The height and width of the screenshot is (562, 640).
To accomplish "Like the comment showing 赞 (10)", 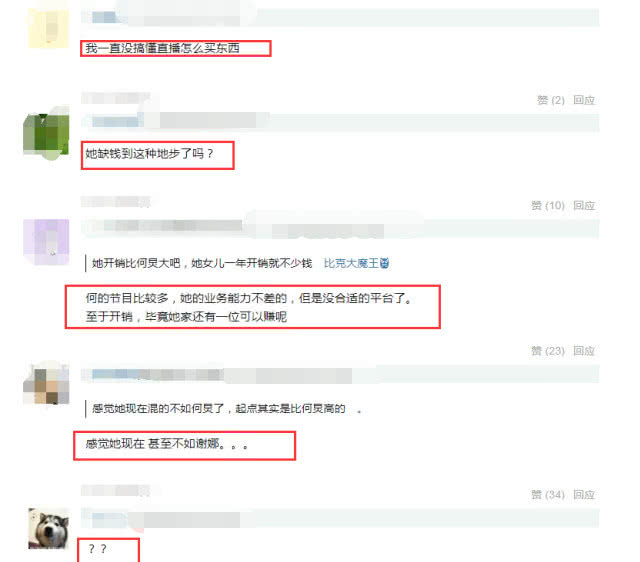I will click(x=547, y=205).
